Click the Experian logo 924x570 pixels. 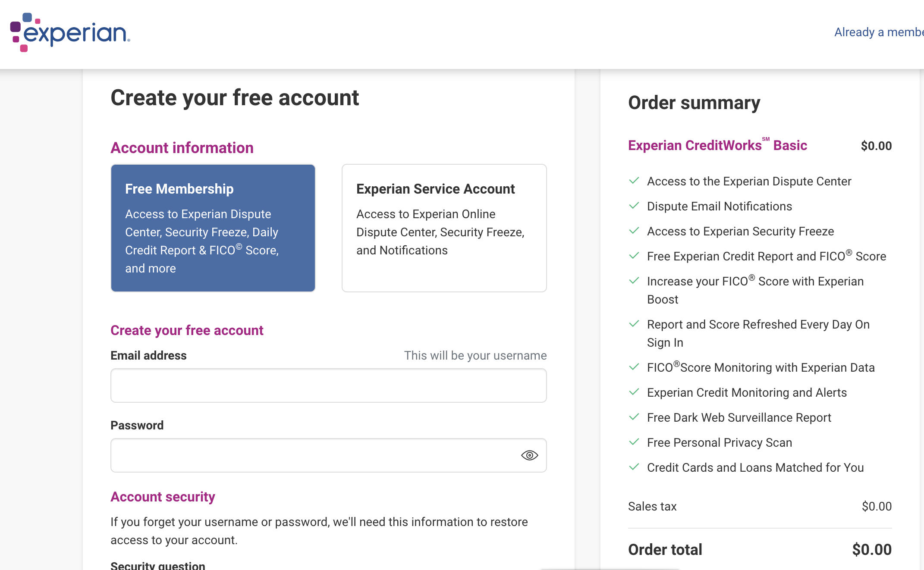[70, 33]
